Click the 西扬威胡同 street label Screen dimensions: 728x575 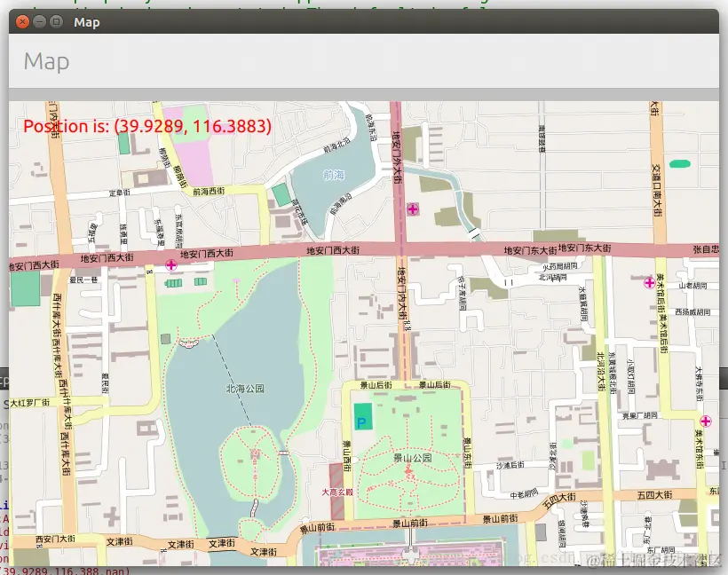(x=692, y=311)
